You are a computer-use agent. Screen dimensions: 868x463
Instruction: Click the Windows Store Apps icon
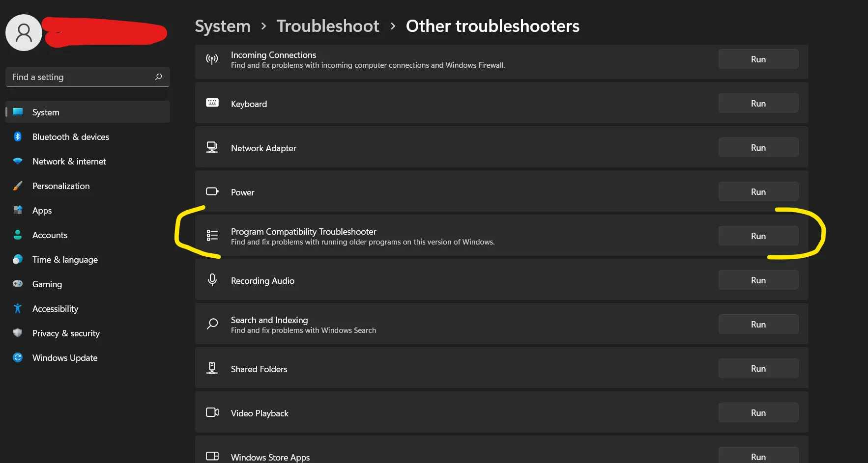coord(212,456)
